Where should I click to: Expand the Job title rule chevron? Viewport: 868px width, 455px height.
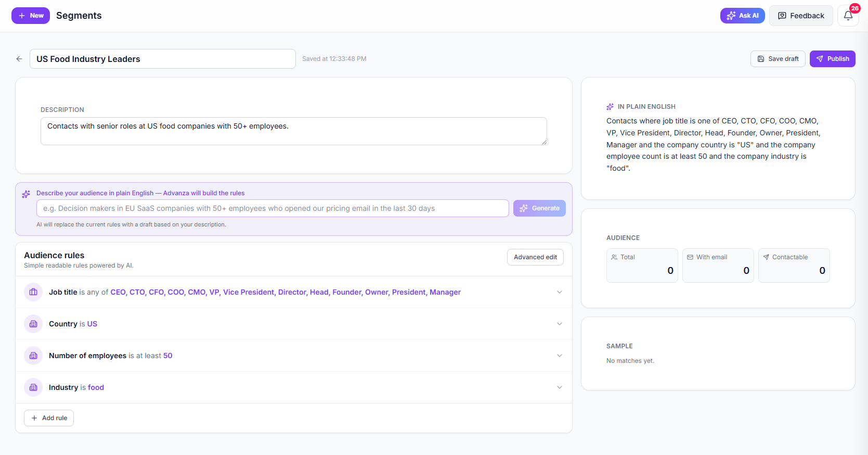click(x=560, y=292)
